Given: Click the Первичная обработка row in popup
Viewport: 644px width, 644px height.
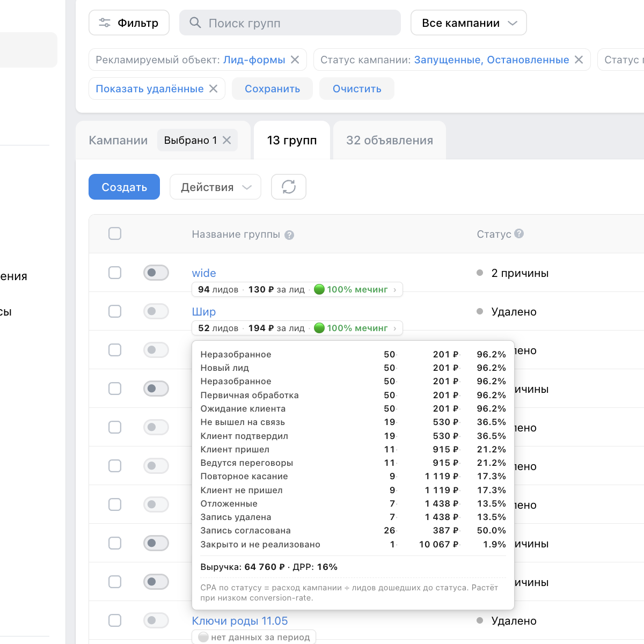Looking at the screenshot, I should pos(353,395).
